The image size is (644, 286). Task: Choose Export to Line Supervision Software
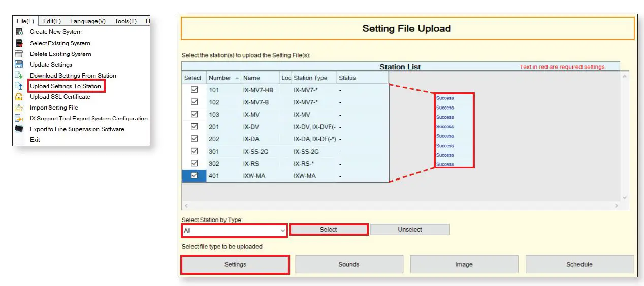77,129
